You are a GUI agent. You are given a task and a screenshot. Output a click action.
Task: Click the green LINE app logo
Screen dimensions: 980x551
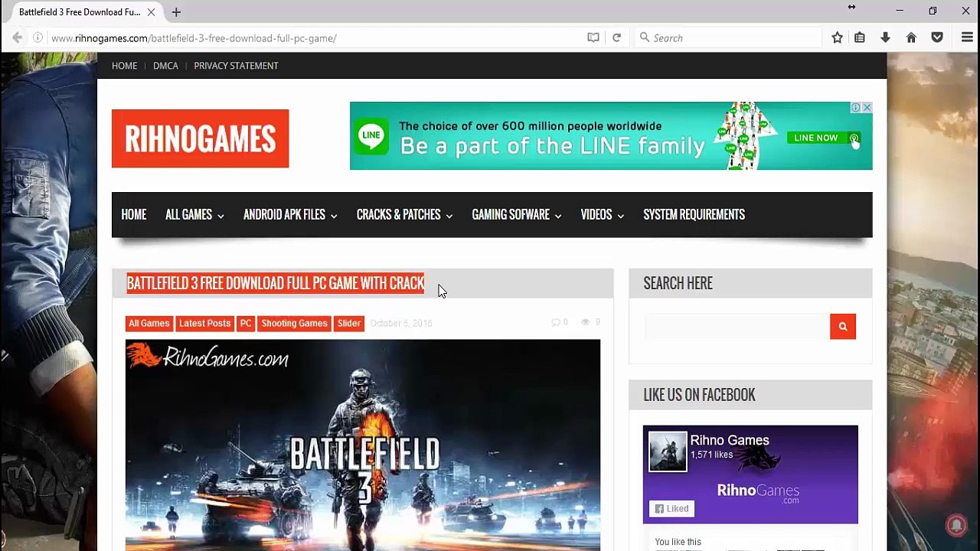tap(371, 135)
